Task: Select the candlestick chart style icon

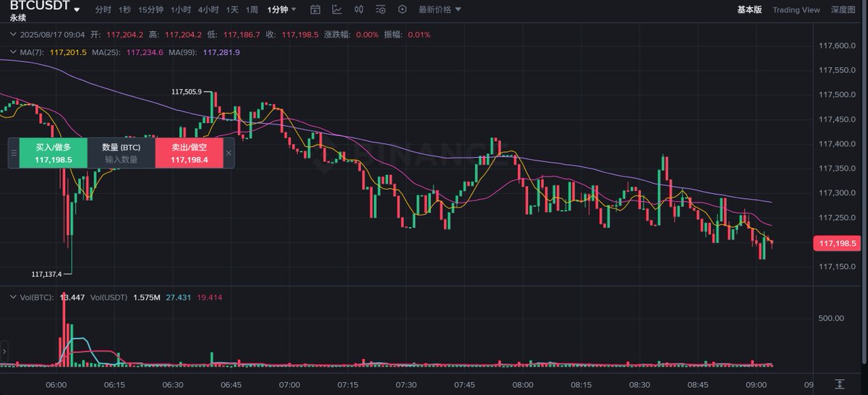Action: click(359, 9)
